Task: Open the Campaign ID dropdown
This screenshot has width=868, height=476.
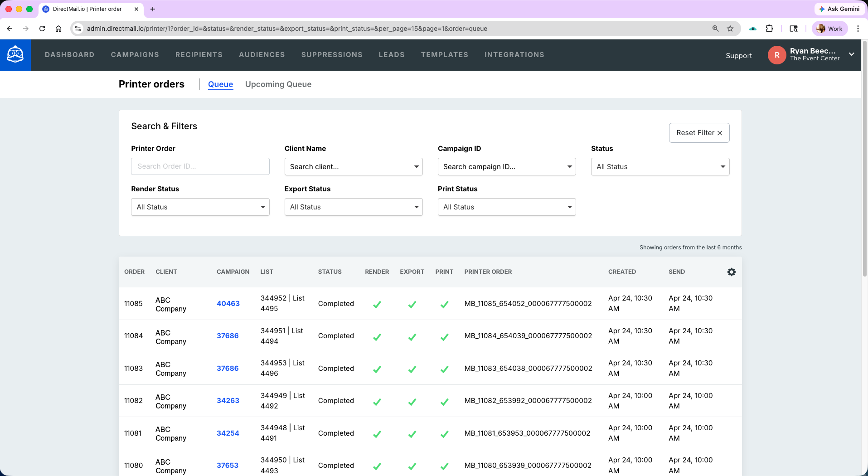Action: pyautogui.click(x=506, y=166)
